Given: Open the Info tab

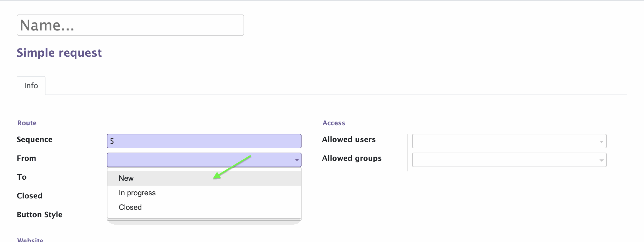Looking at the screenshot, I should point(31,85).
